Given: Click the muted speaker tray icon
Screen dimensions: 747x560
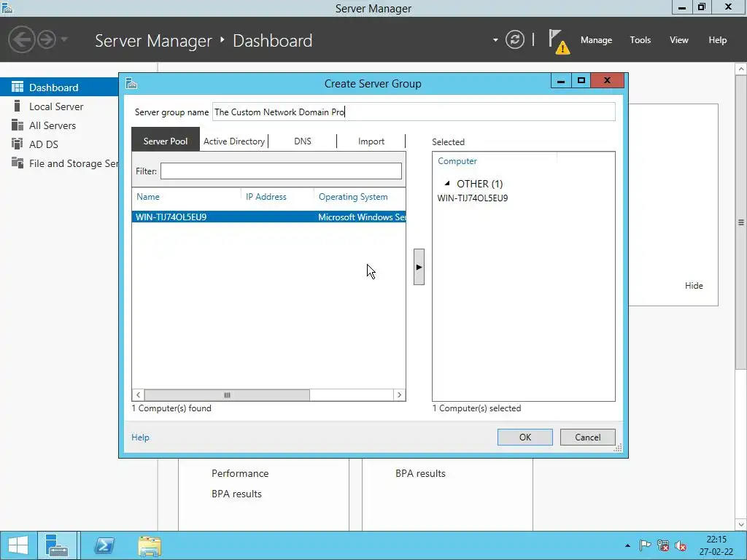Looking at the screenshot, I should (681, 545).
